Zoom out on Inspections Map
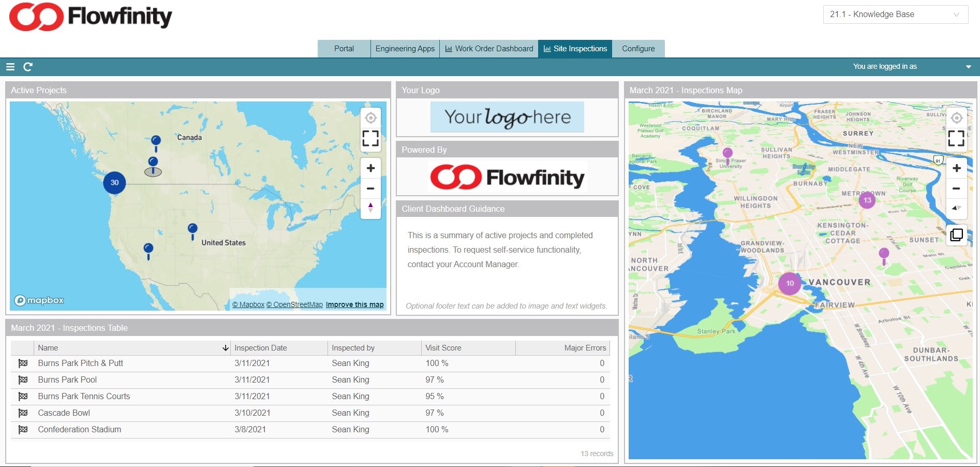This screenshot has width=980, height=467. (957, 188)
